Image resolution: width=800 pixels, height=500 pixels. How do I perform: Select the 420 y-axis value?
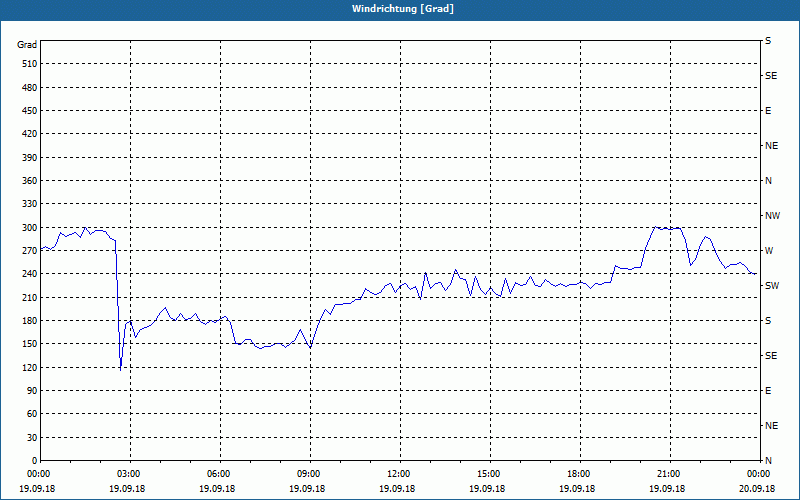[x=29, y=134]
